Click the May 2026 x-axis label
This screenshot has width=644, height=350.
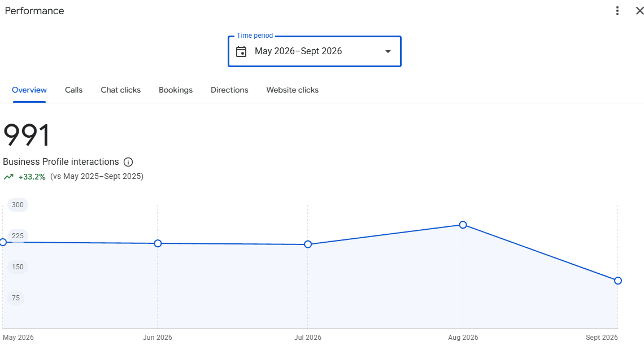pyautogui.click(x=18, y=337)
